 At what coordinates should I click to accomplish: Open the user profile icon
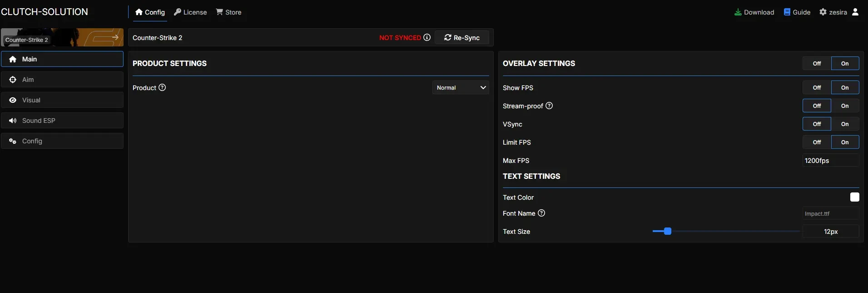tap(855, 12)
